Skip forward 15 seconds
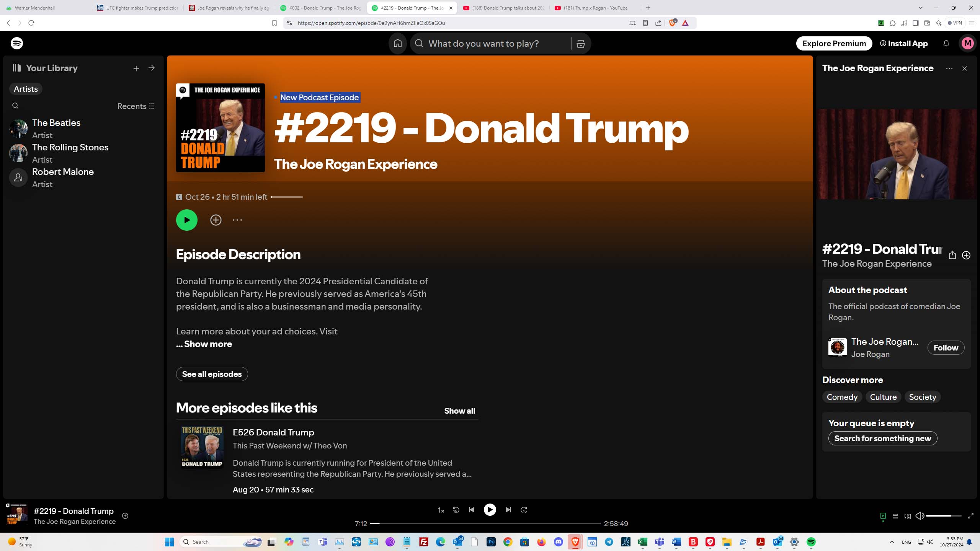 [524, 510]
